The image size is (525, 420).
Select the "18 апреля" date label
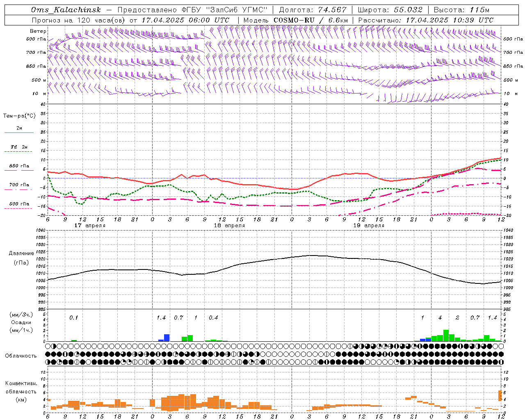point(229,226)
